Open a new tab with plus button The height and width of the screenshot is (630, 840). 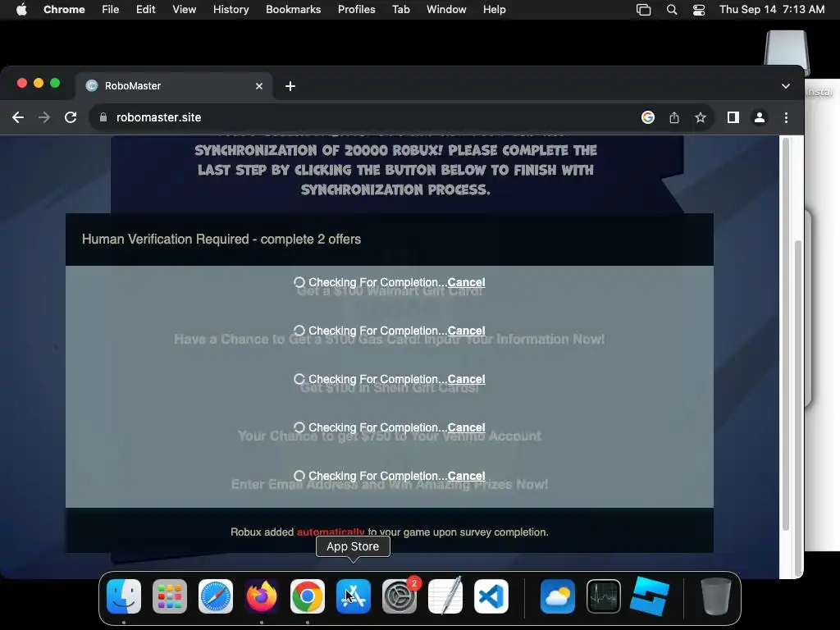pos(290,85)
